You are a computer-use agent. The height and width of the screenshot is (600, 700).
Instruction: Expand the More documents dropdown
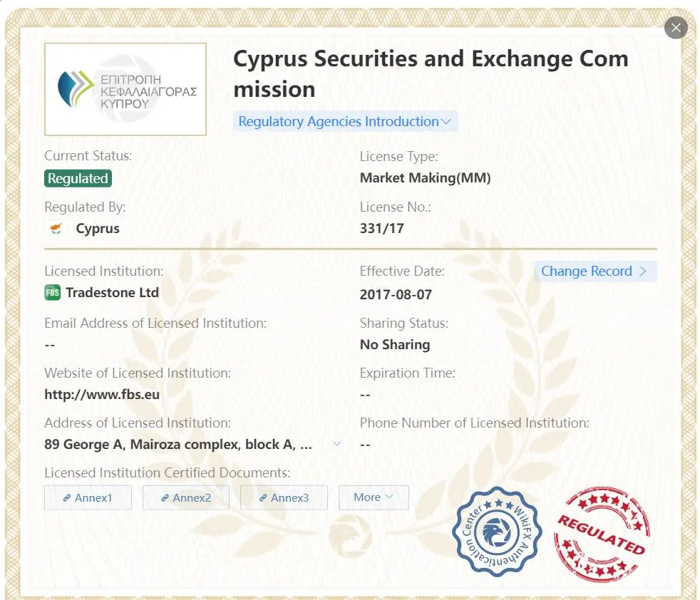coord(374,497)
